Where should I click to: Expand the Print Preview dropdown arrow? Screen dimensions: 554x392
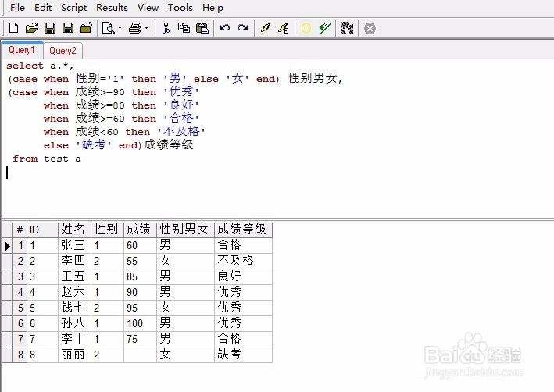pos(120,28)
